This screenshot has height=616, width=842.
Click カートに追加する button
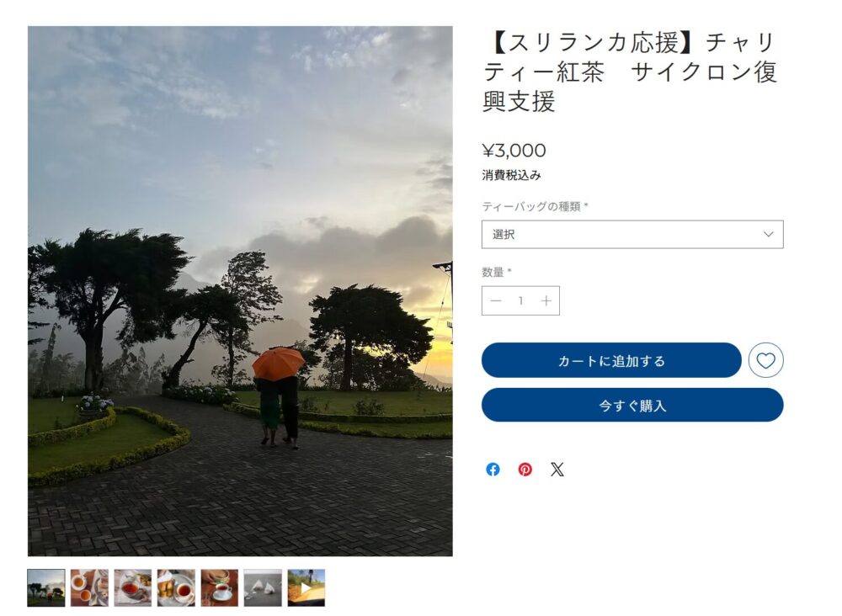tap(611, 360)
